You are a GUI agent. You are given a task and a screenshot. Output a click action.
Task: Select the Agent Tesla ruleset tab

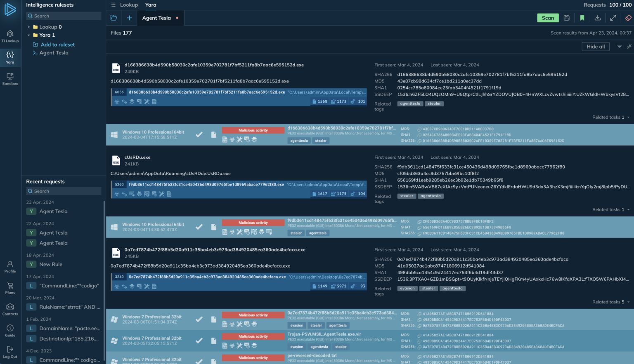pyautogui.click(x=156, y=18)
